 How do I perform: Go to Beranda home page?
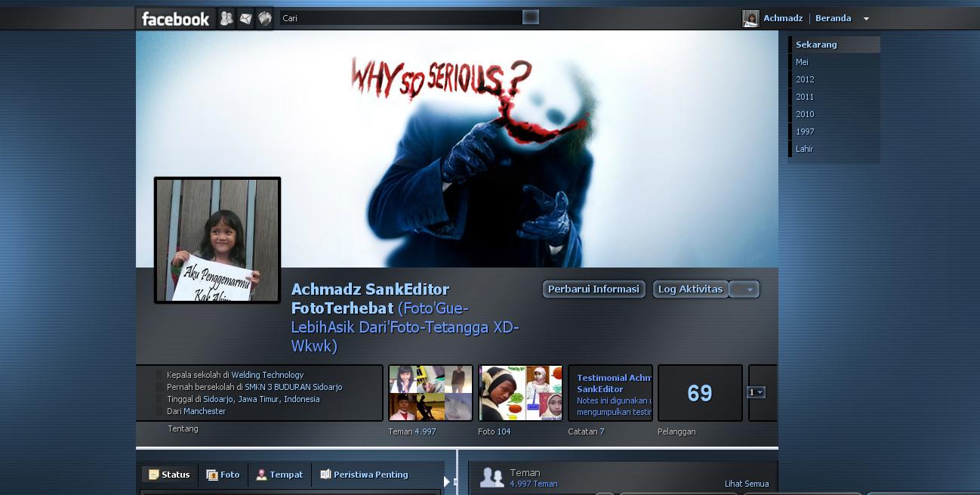pyautogui.click(x=833, y=18)
